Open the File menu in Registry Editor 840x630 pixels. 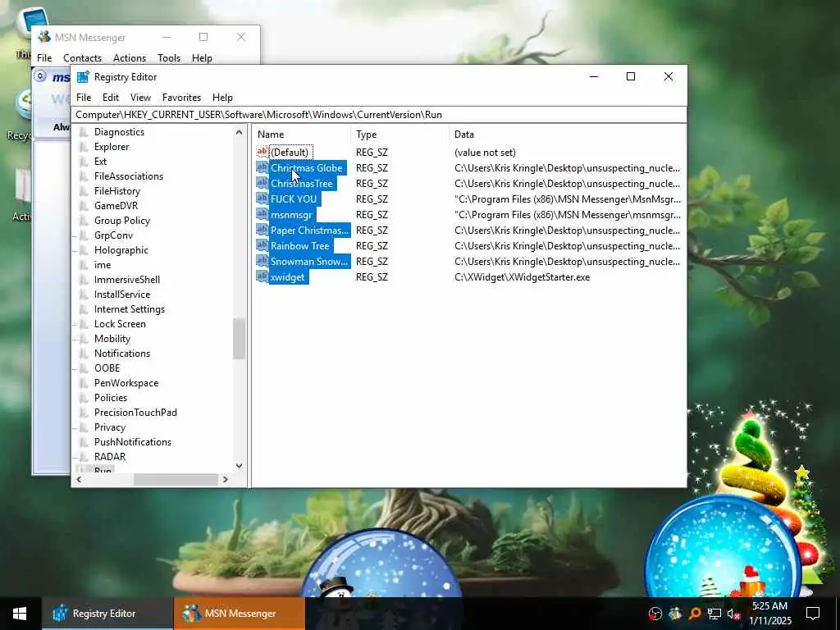(x=84, y=98)
